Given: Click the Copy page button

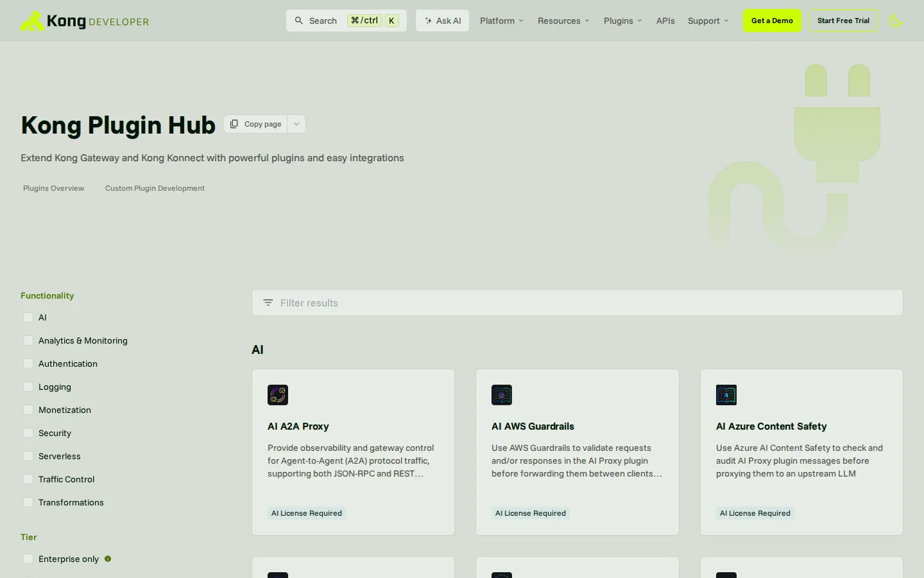Looking at the screenshot, I should pos(256,124).
